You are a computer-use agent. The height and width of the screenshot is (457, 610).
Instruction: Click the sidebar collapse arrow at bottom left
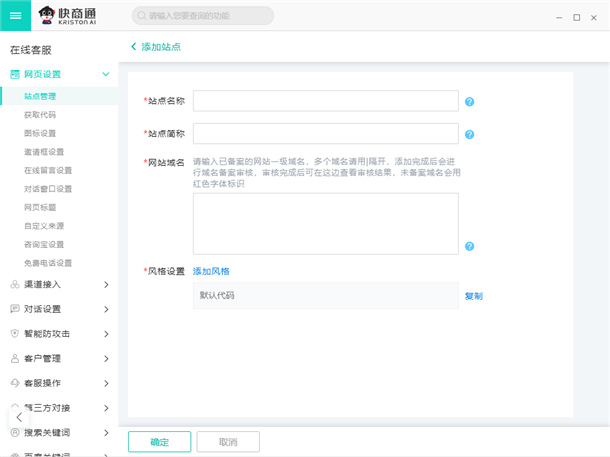click(x=18, y=417)
